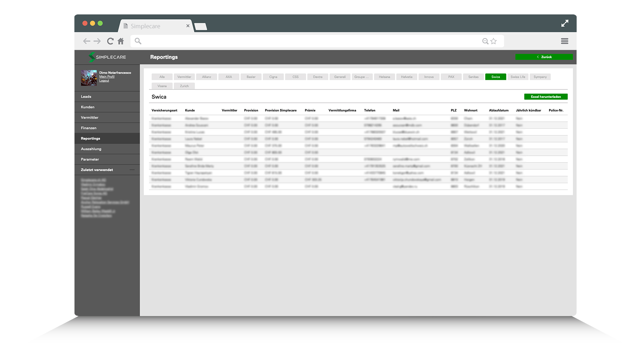Open the browser hamburger menu

(565, 41)
